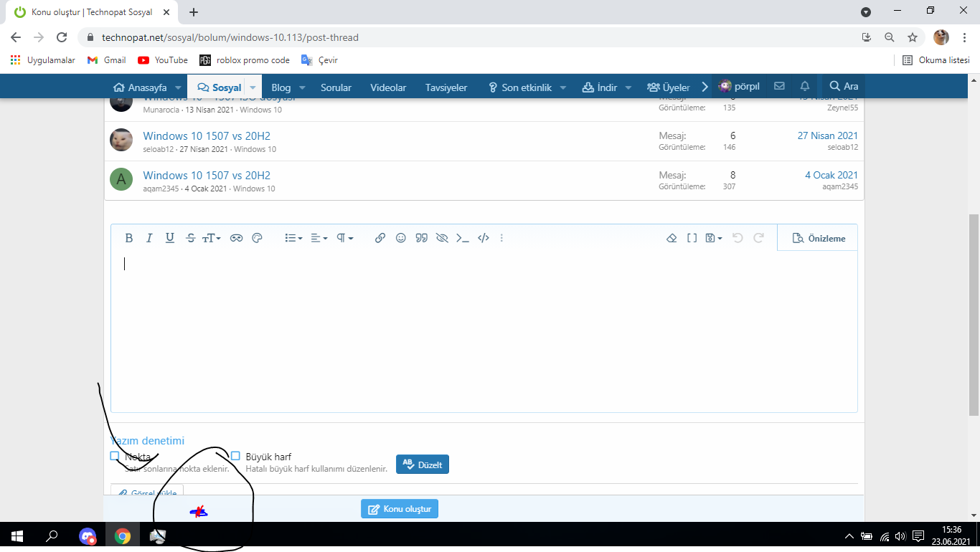This screenshot has width=980, height=552.
Task: Insert inline code with the prompt icon
Action: click(463, 238)
